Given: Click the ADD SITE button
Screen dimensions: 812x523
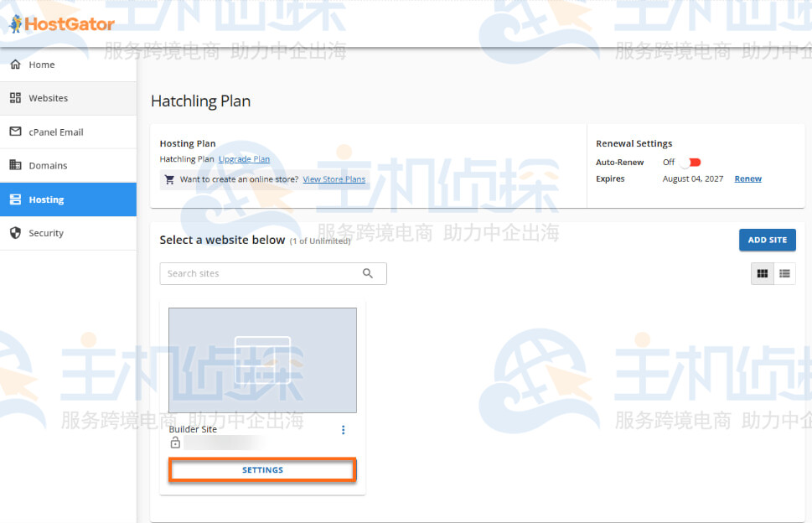Looking at the screenshot, I should pyautogui.click(x=767, y=240).
